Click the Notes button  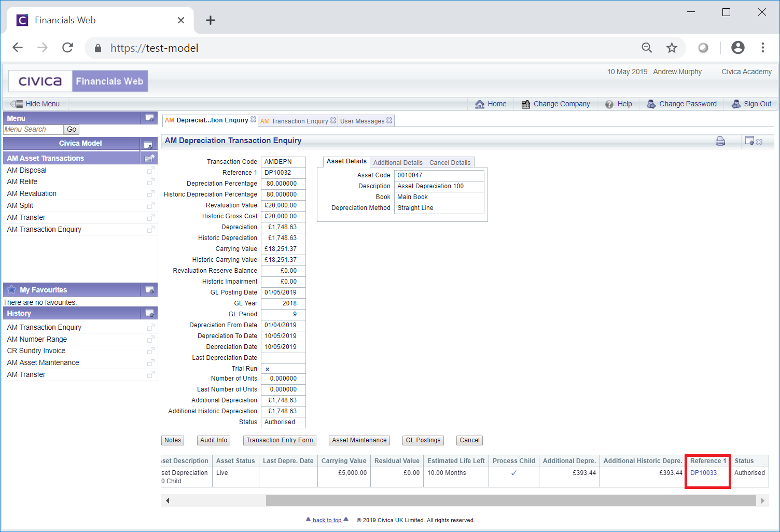pos(173,440)
